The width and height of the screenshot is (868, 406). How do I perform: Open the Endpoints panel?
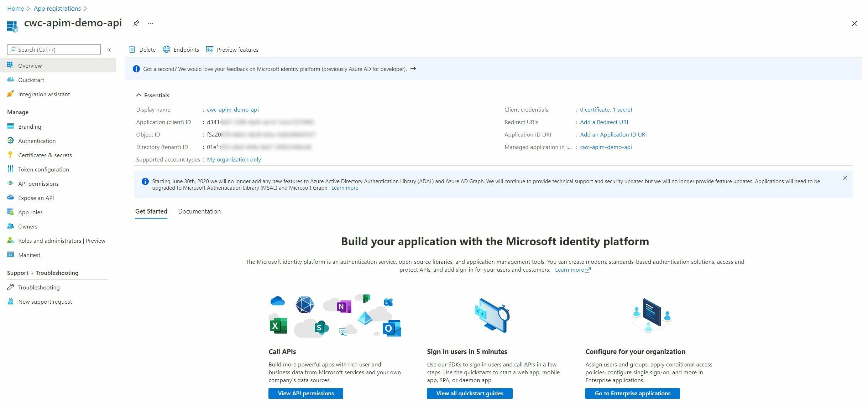point(181,50)
